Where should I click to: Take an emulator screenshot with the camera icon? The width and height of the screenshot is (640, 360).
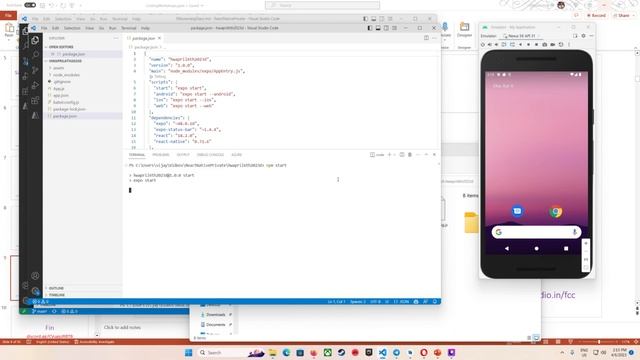(x=544, y=44)
